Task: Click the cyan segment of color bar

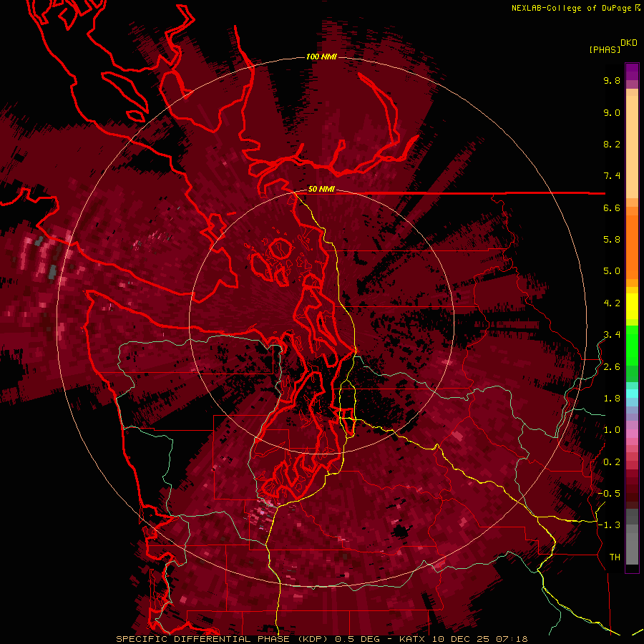Action: click(x=632, y=394)
